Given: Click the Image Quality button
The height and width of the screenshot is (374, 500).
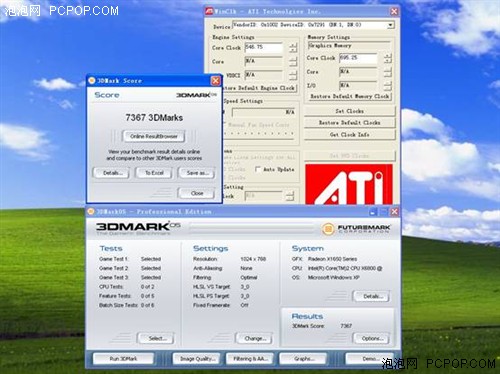Looking at the screenshot, I should (x=197, y=359).
